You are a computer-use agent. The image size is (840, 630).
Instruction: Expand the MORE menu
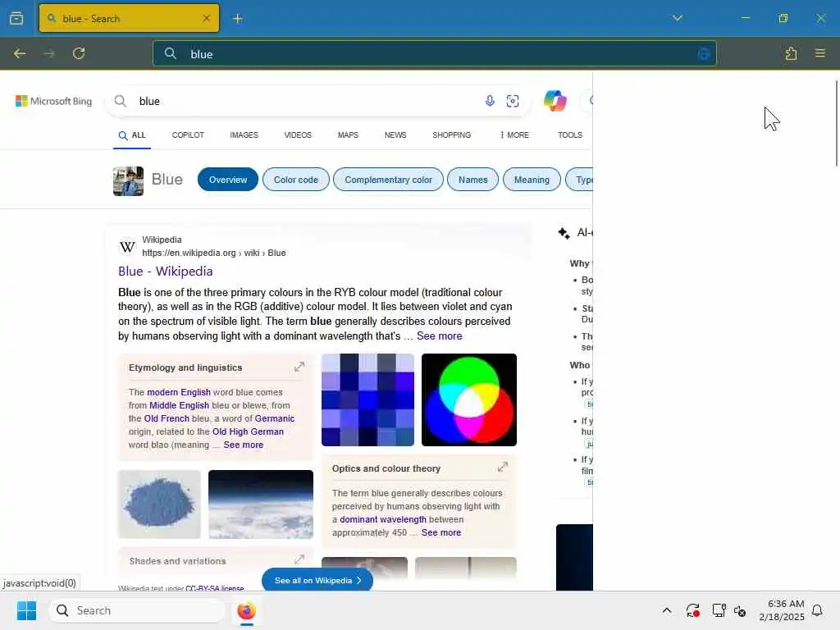point(514,135)
